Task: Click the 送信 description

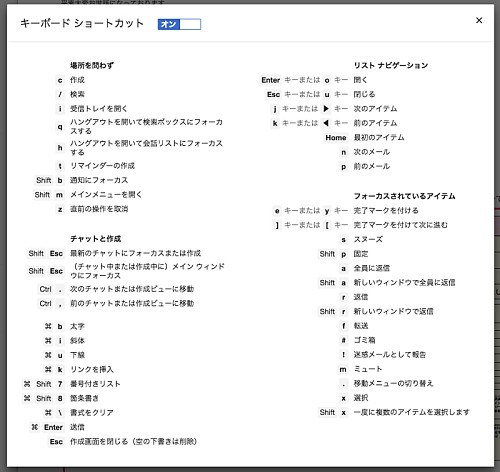Action: click(x=77, y=427)
